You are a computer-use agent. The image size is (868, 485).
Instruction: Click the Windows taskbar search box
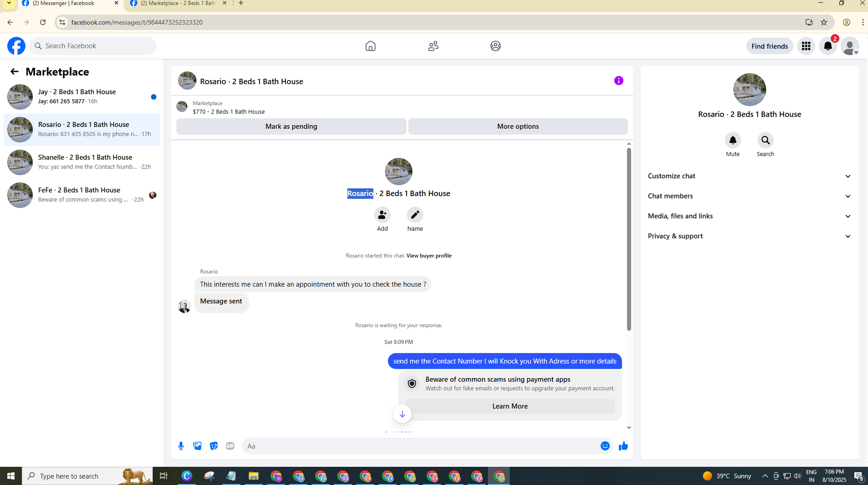[87, 476]
